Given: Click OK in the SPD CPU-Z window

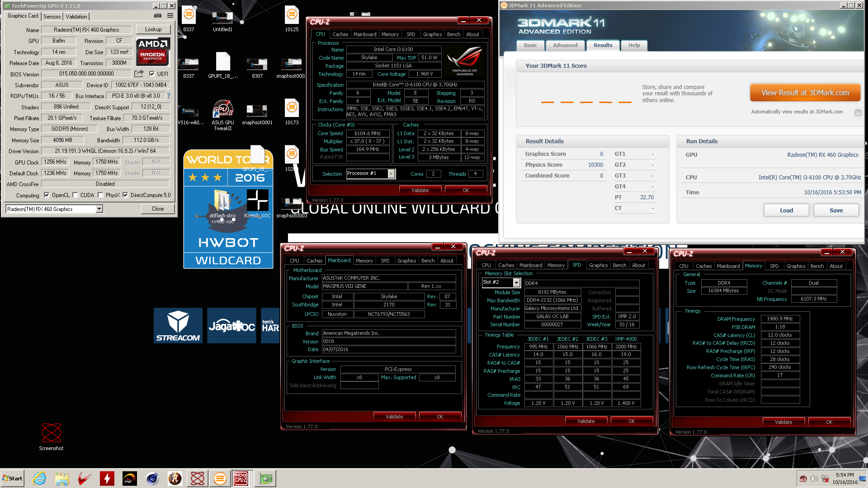Looking at the screenshot, I should coord(632,421).
